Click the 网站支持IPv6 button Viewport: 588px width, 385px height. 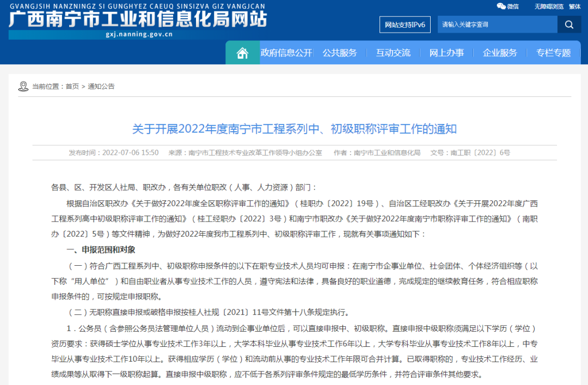pyautogui.click(x=405, y=25)
